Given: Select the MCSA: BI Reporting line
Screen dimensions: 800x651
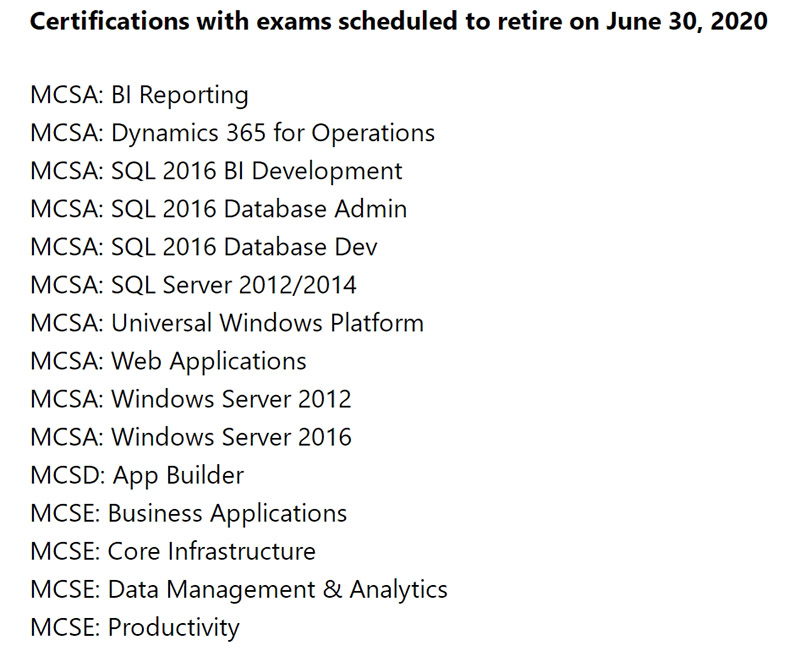Looking at the screenshot, I should 139,95.
